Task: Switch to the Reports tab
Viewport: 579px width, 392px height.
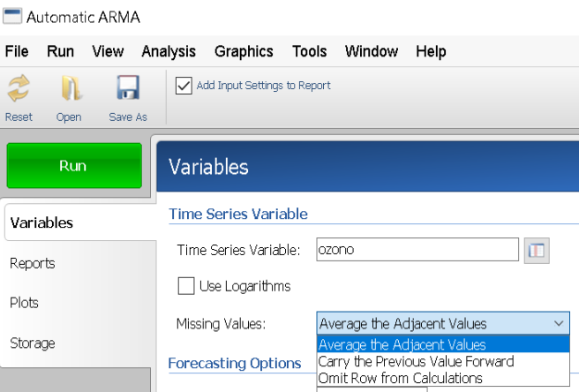Action: point(33,263)
